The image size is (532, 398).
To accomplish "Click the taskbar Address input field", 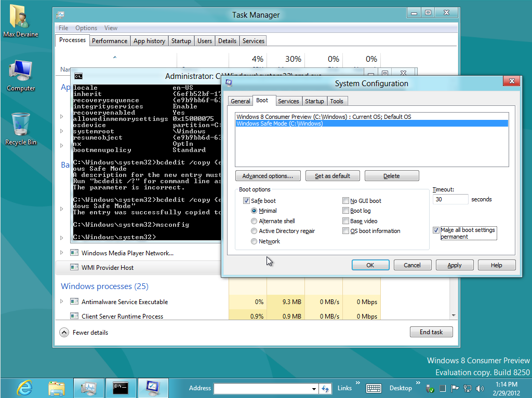I will (262, 389).
